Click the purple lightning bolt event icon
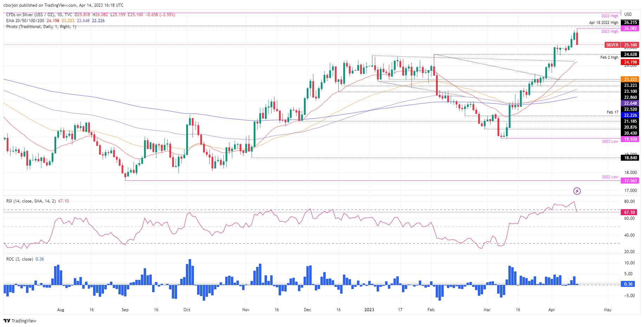Image resolution: width=644 pixels, height=327 pixels. [577, 191]
